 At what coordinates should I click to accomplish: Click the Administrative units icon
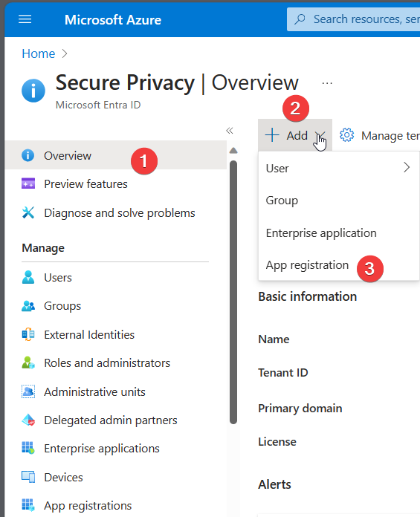pyautogui.click(x=28, y=391)
